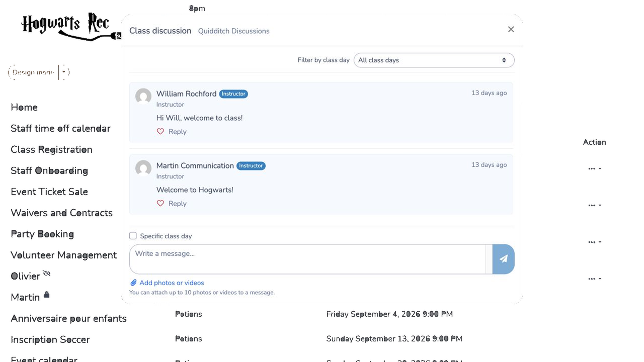Image resolution: width=644 pixels, height=362 pixels.
Task: Click William Rochford's name
Action: point(186,94)
